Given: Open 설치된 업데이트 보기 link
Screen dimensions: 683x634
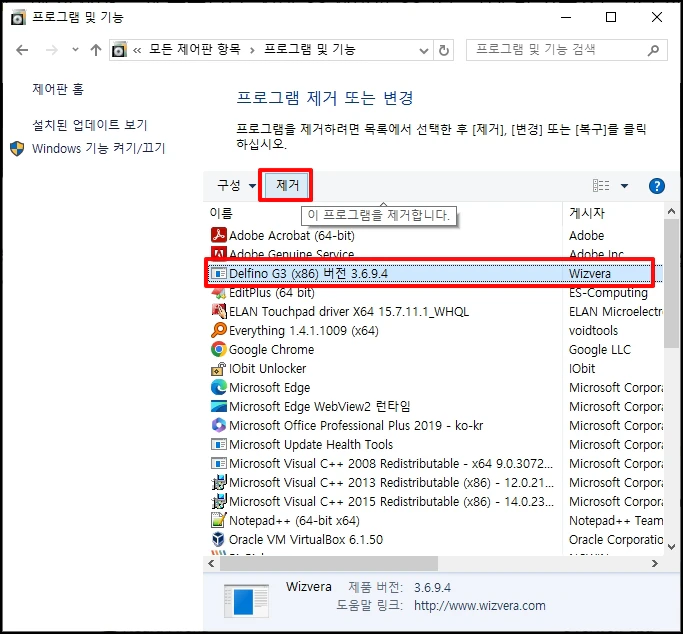Looking at the screenshot, I should 90,125.
